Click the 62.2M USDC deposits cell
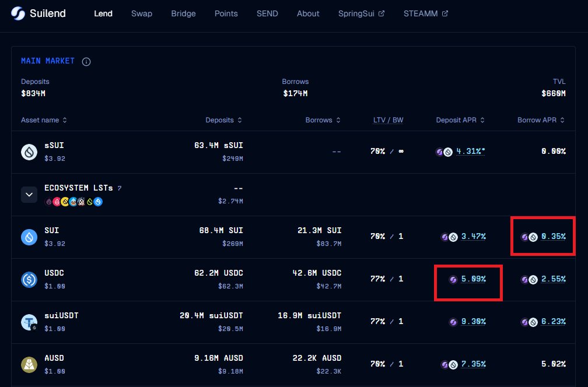This screenshot has height=387, width=588. pos(219,273)
